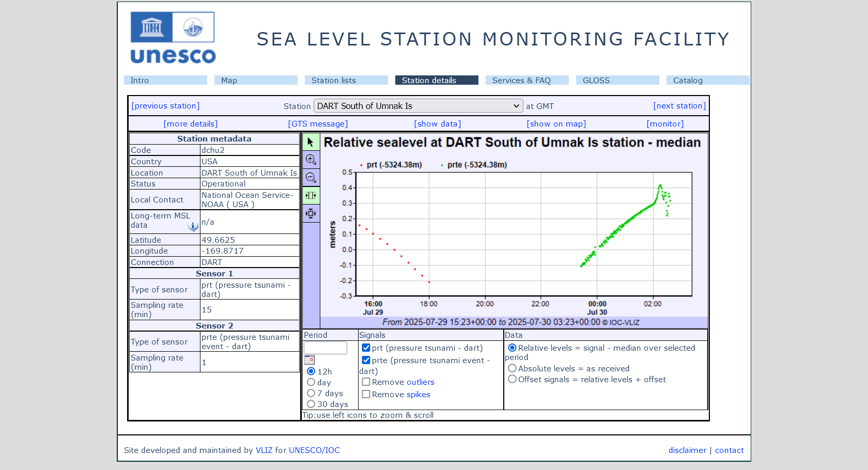The image size is (868, 470).
Task: Activate the zoom out magnifier tool
Action: pos(311,178)
